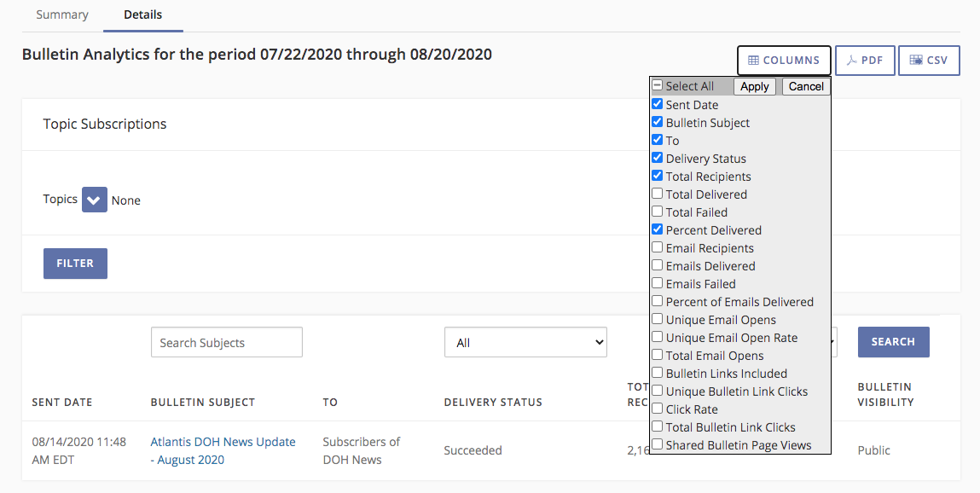
Task: Select the Details tab
Action: 142,14
